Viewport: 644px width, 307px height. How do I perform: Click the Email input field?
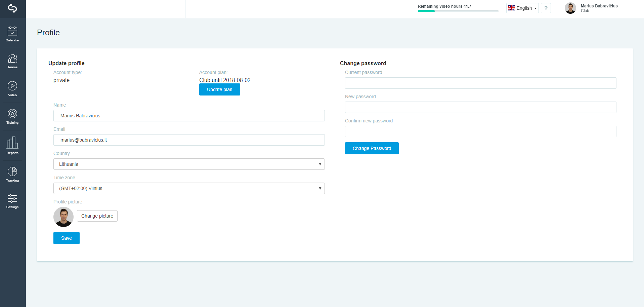pos(189,140)
